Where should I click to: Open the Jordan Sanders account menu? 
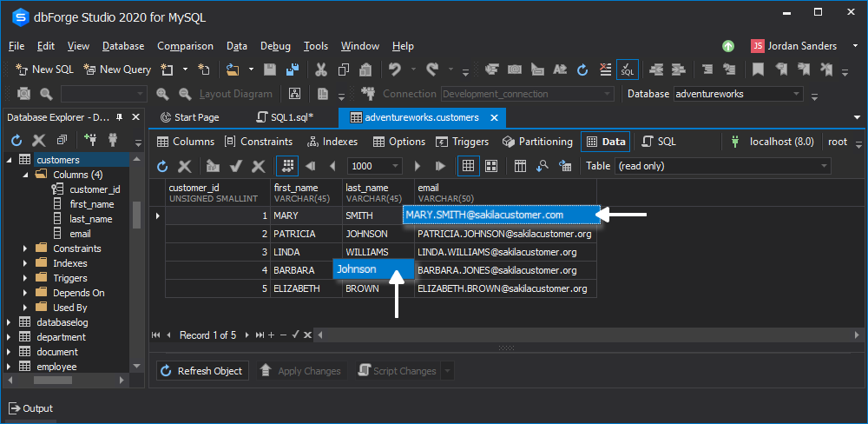point(803,46)
